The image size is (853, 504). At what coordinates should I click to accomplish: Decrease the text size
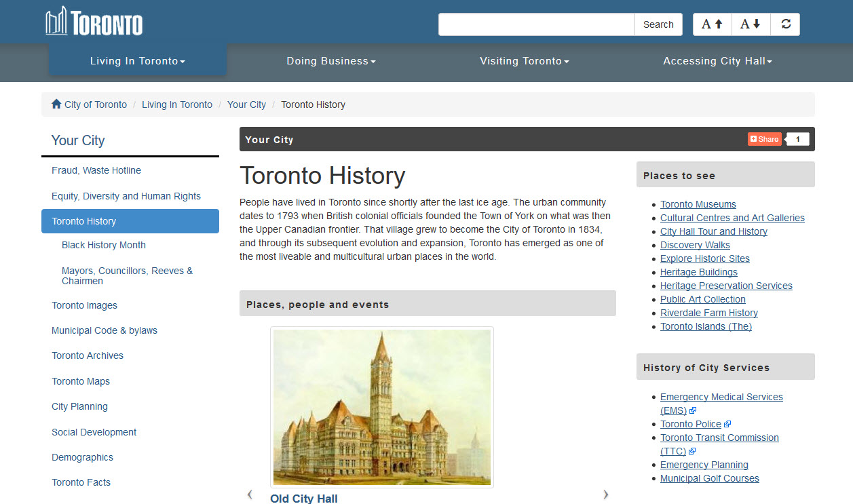751,24
